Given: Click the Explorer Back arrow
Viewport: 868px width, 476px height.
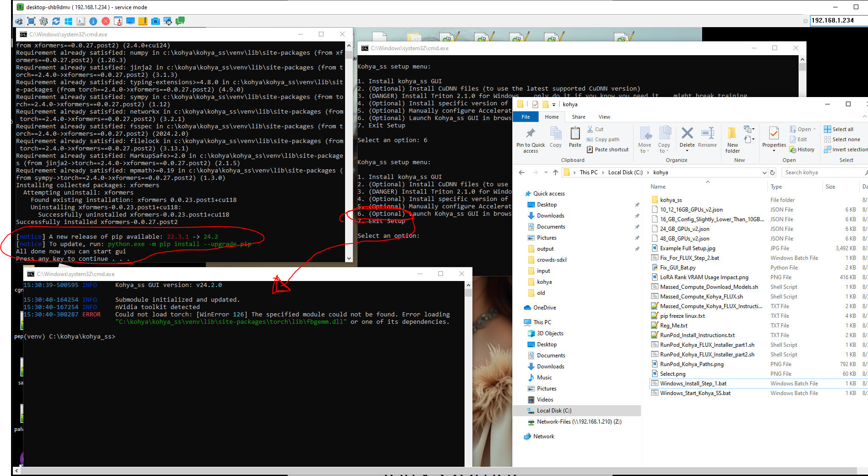Looking at the screenshot, I should [522, 172].
